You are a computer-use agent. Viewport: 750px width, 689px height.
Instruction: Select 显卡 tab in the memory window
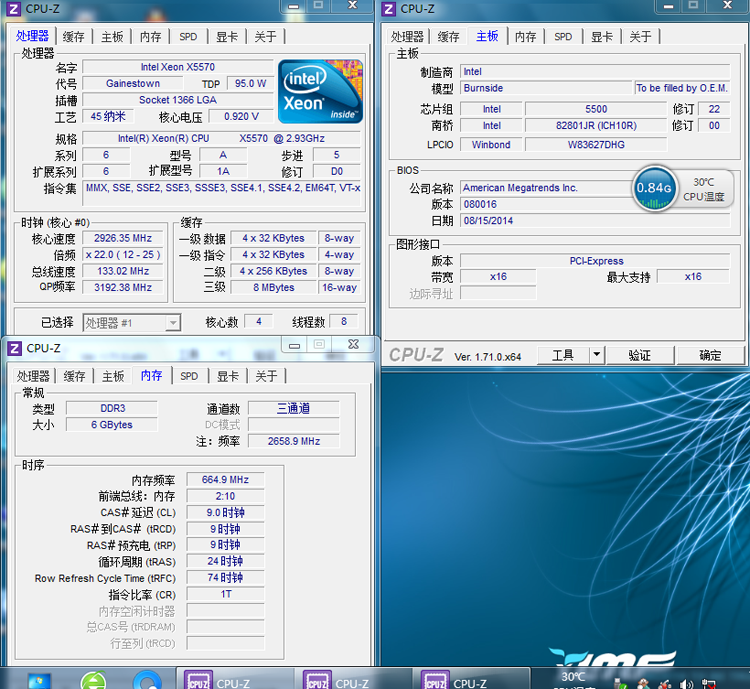228,376
